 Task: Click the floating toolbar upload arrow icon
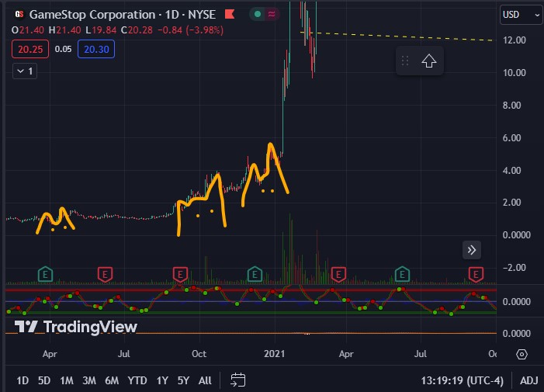click(428, 61)
